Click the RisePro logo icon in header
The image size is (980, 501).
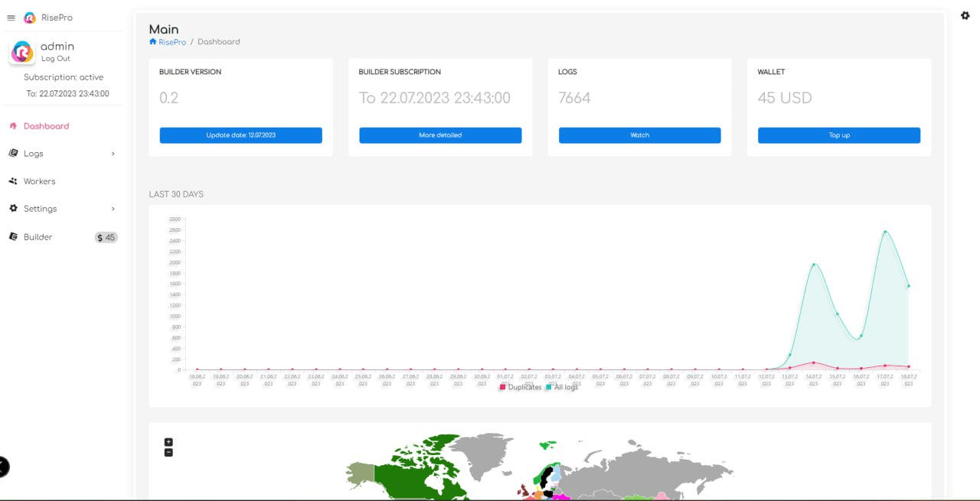[x=30, y=18]
